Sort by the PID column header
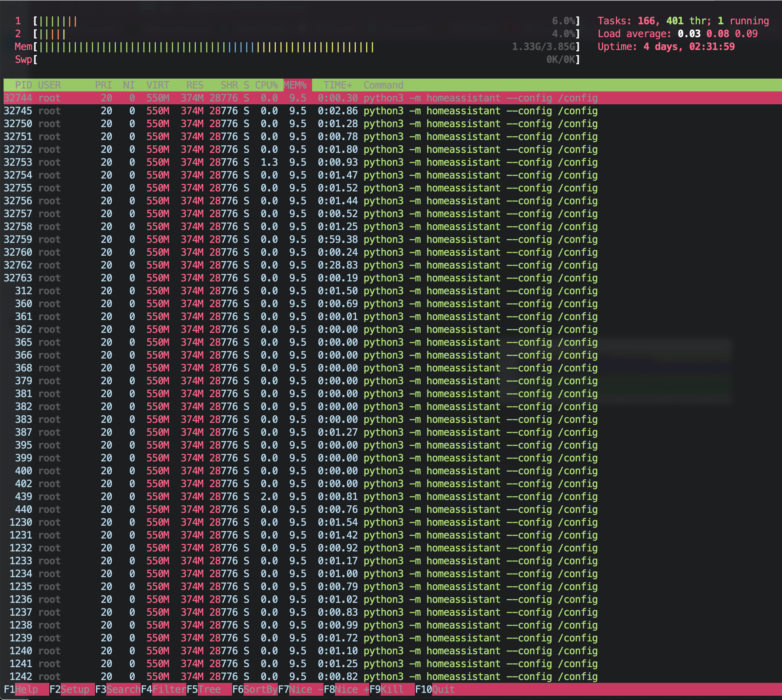 (24, 85)
